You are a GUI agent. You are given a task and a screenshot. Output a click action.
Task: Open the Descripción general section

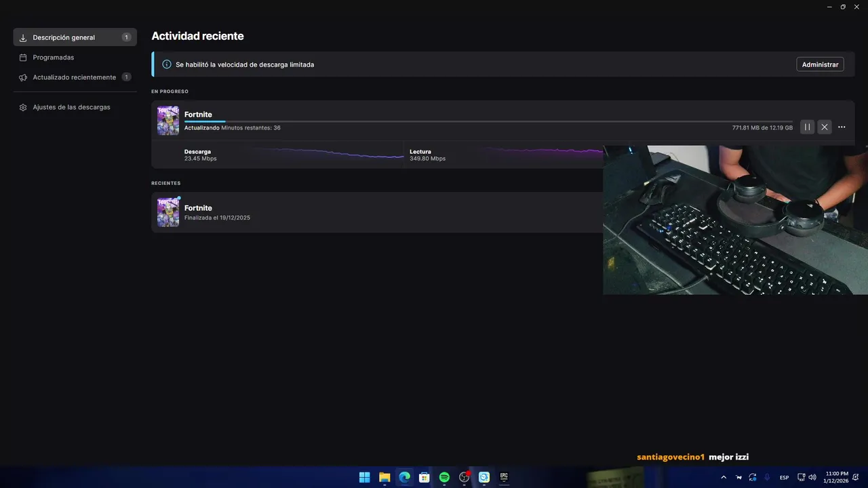pos(75,37)
